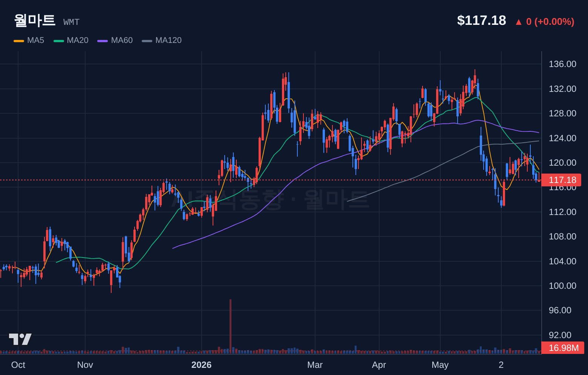Click the orange MA5 color swatch
This screenshot has height=375, width=588.
pyautogui.click(x=19, y=41)
